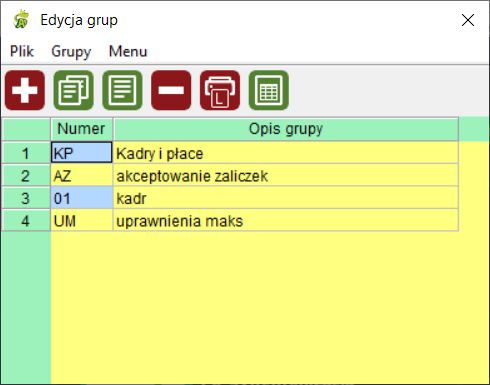Click the red plus add group icon
Viewport: 490px width, 385px height.
(x=25, y=90)
